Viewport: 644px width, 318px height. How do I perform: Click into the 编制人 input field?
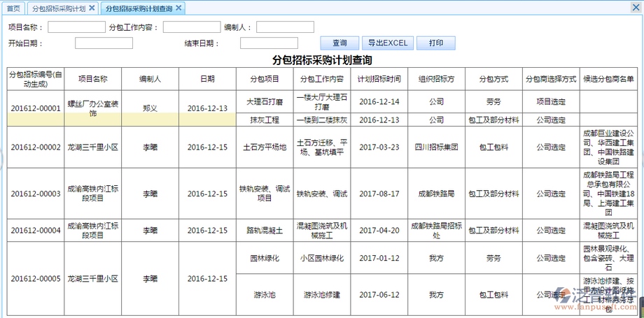click(285, 27)
